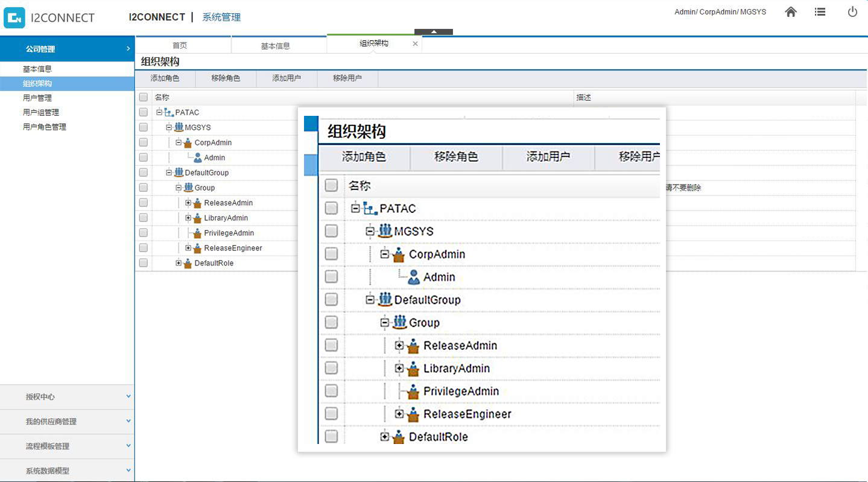Click 移除用户 button in main page toolbar
Viewport: 868px width, 482px height.
coord(347,78)
